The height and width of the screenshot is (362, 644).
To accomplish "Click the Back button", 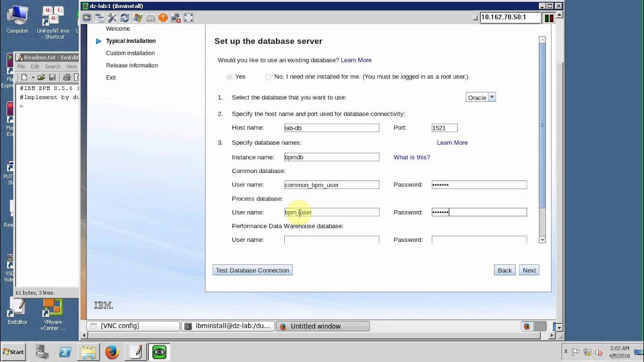I will click(505, 270).
